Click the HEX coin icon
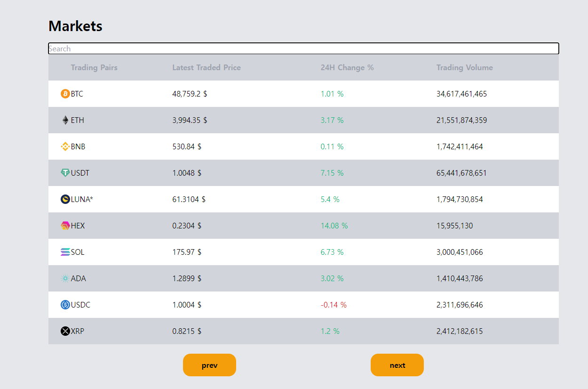 (x=65, y=226)
